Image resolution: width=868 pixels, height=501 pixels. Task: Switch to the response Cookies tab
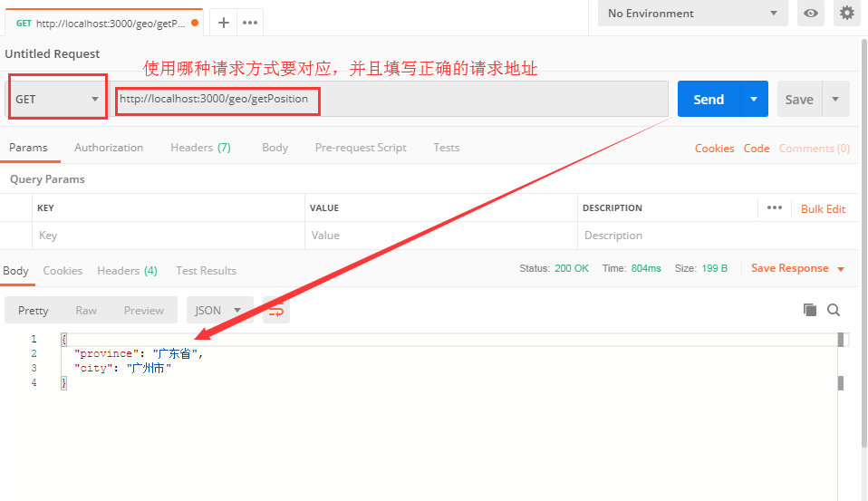pos(63,271)
